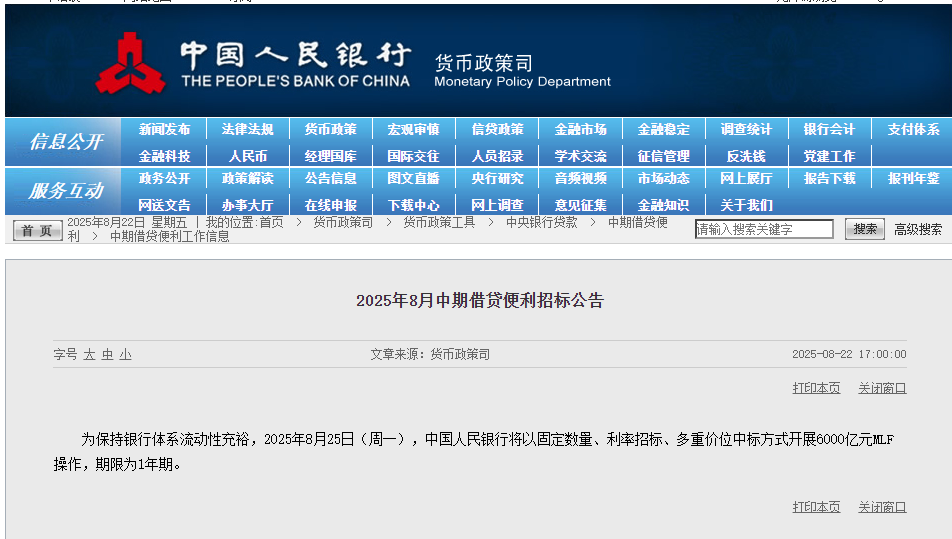Go to the 音频视频 section
This screenshot has height=539, width=952.
[x=580, y=178]
